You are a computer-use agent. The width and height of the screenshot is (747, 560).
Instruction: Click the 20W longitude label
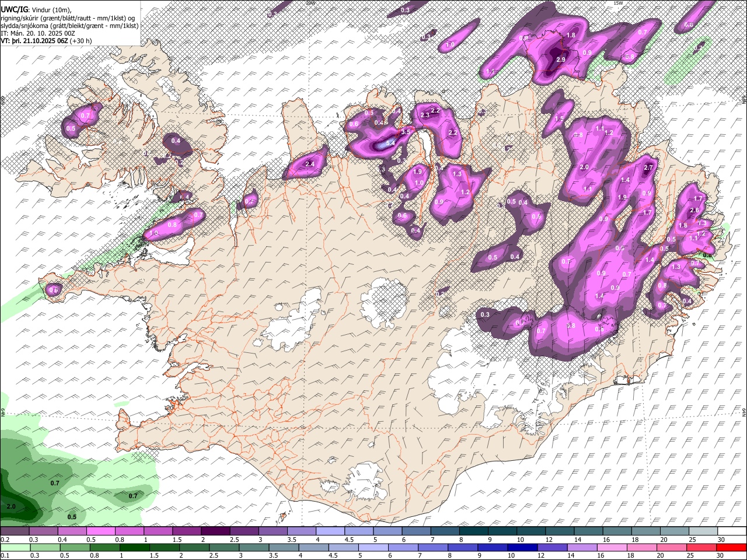tap(310, 3)
